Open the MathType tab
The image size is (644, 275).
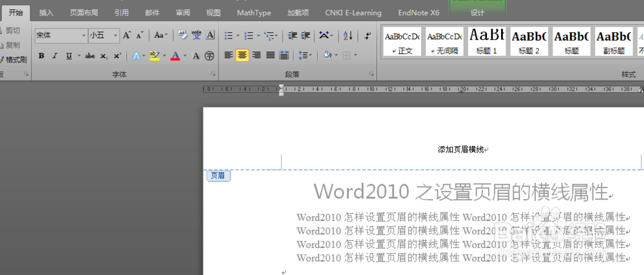254,13
